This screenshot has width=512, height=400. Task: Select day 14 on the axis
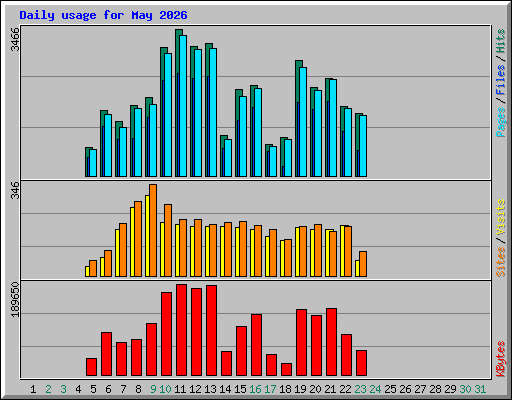[225, 389]
